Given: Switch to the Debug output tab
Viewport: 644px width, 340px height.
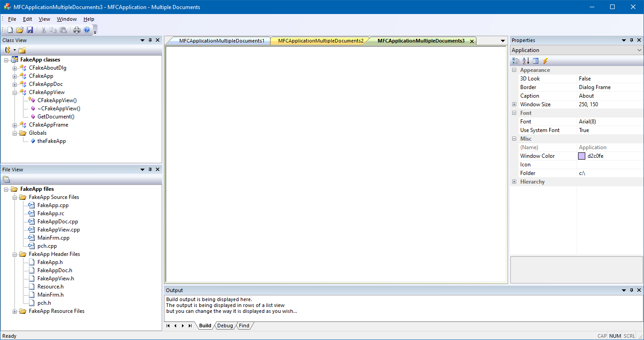Looking at the screenshot, I should click(225, 326).
